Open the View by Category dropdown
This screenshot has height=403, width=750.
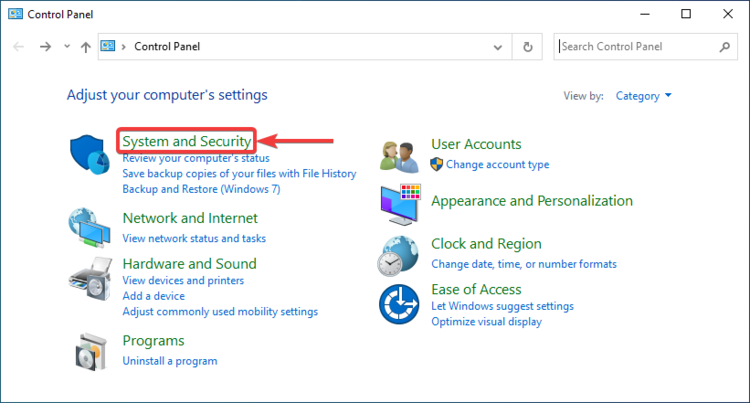pos(643,96)
